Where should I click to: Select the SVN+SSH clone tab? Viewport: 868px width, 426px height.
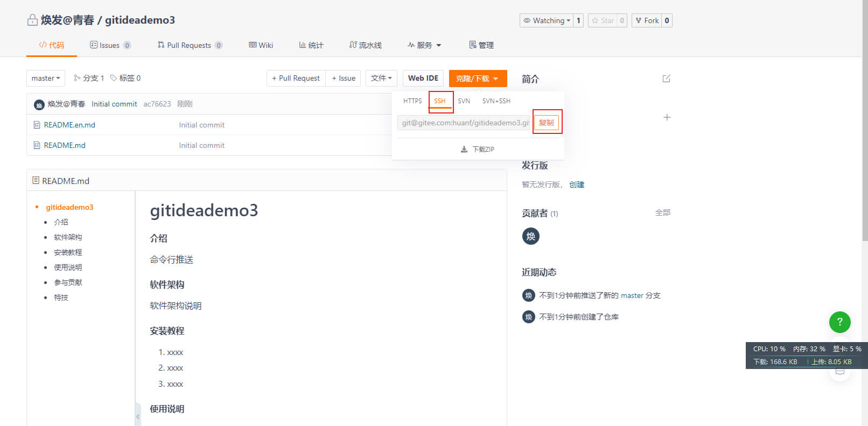496,101
